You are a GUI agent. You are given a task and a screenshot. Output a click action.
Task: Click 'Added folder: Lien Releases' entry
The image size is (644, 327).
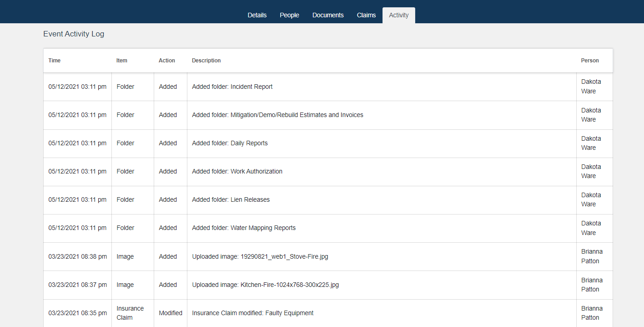[x=231, y=199]
